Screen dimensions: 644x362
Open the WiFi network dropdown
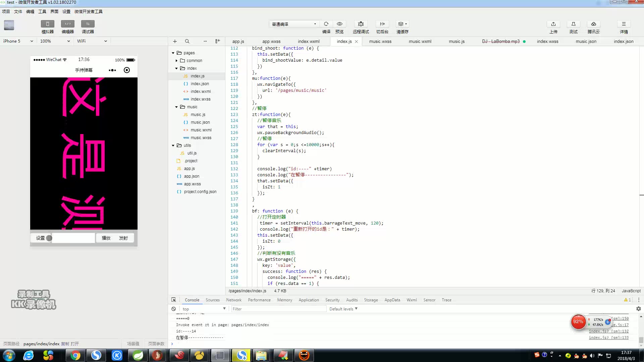pos(92,41)
